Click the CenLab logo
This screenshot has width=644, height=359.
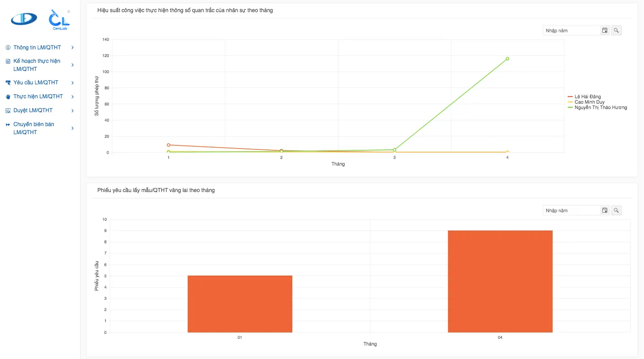tap(59, 20)
